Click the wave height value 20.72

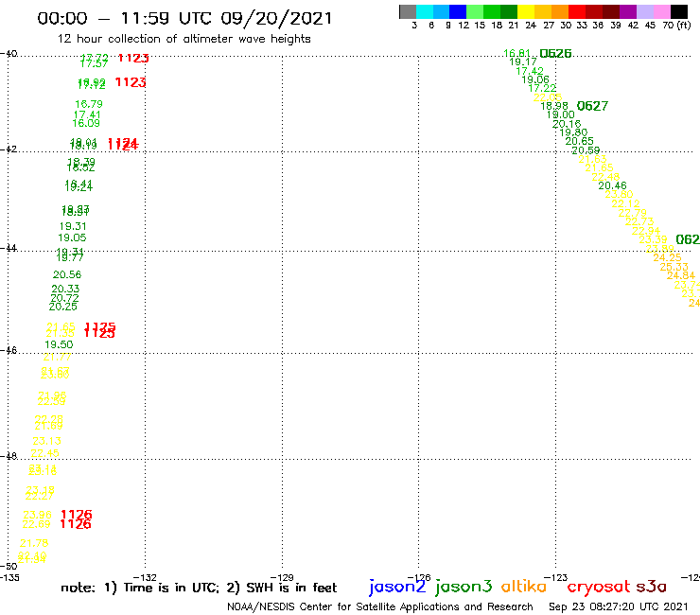(x=64, y=298)
